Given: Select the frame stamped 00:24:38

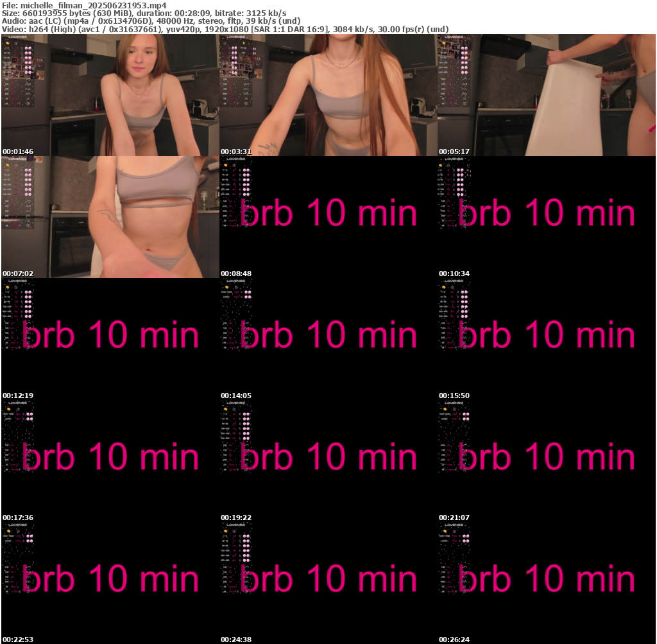Looking at the screenshot, I should (x=328, y=583).
